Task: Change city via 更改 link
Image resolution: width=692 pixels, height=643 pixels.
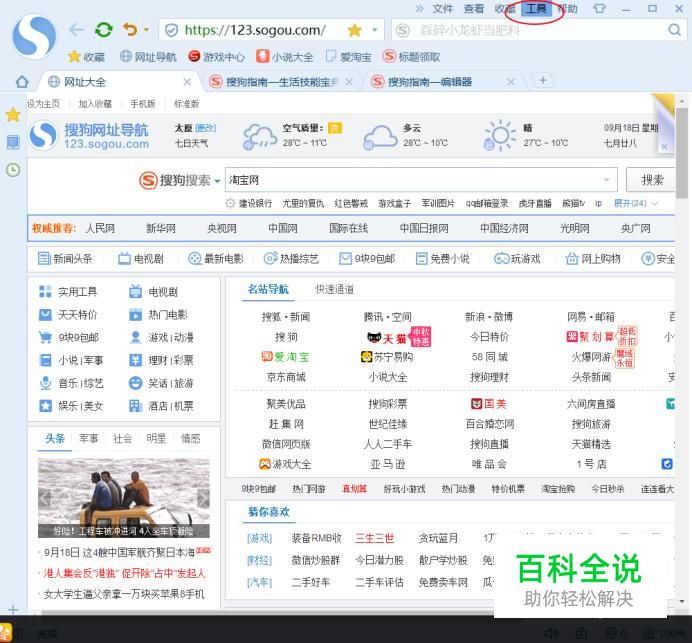Action: click(205, 128)
